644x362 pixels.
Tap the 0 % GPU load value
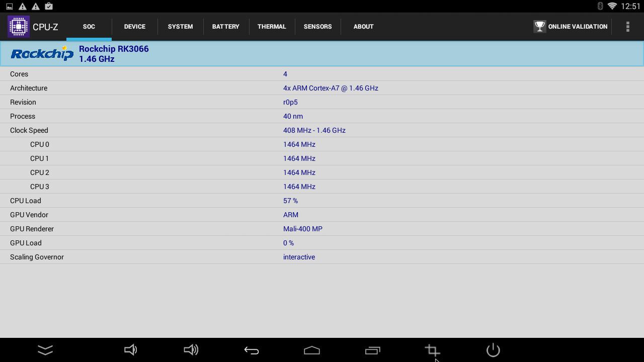(288, 243)
